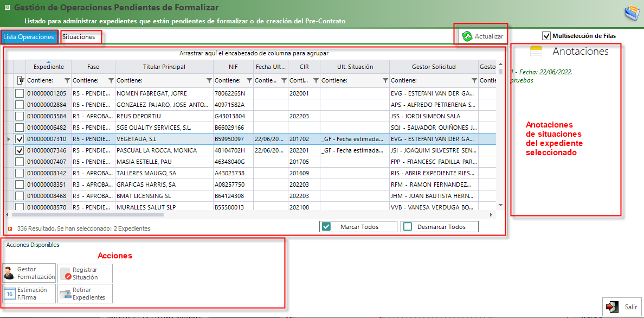The height and width of the screenshot is (318, 644).
Task: Click the small window icon beside the title
Action: pos(7,8)
